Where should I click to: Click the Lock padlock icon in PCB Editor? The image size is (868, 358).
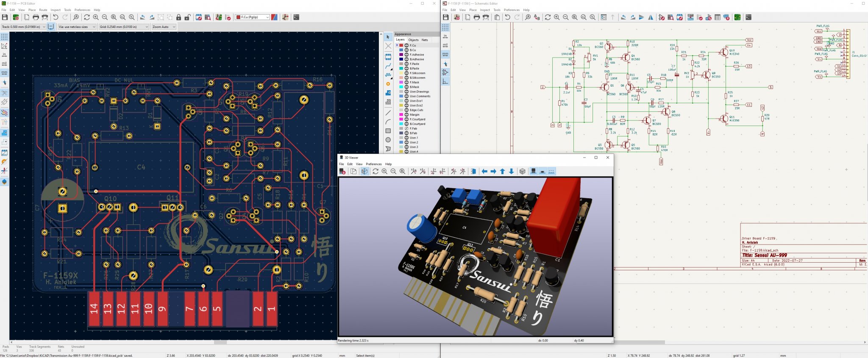coord(179,17)
